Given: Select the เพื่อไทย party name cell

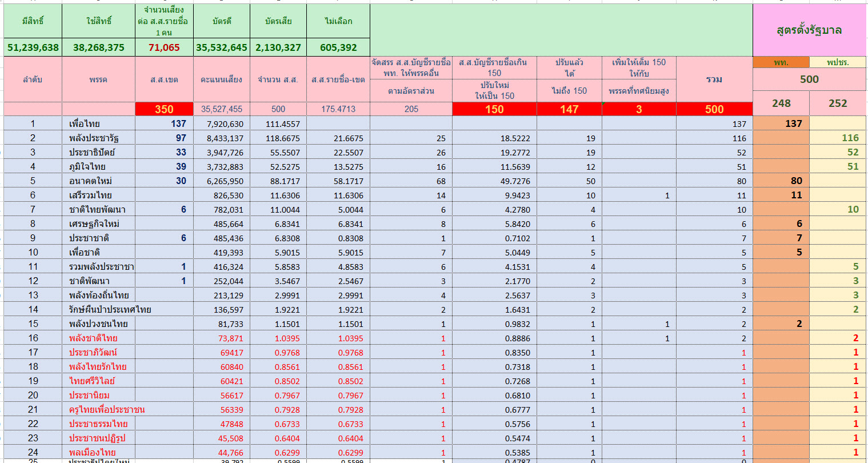Looking at the screenshot, I should [98, 123].
